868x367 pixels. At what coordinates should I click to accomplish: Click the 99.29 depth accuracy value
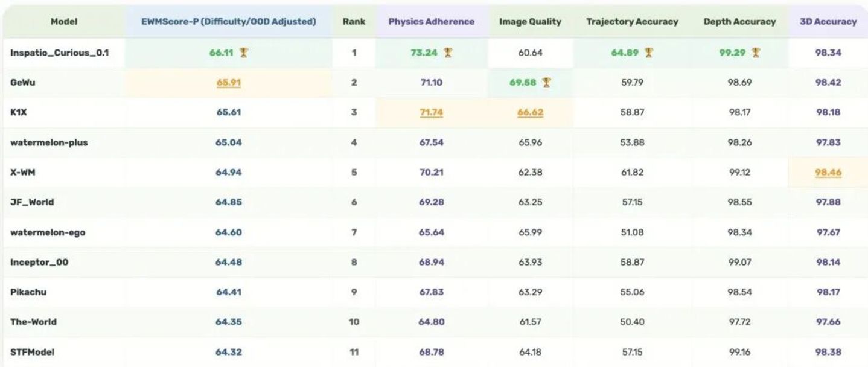[x=732, y=53]
